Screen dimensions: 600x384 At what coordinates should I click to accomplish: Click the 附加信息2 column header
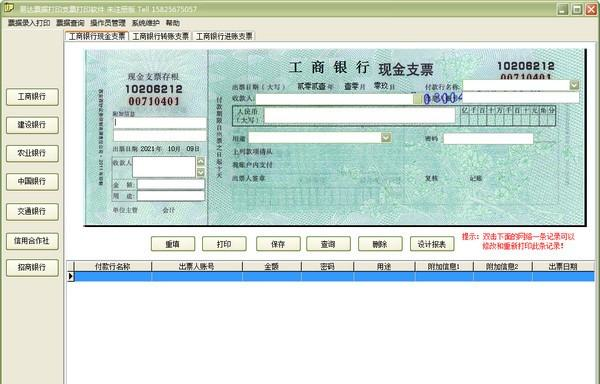(x=502, y=267)
